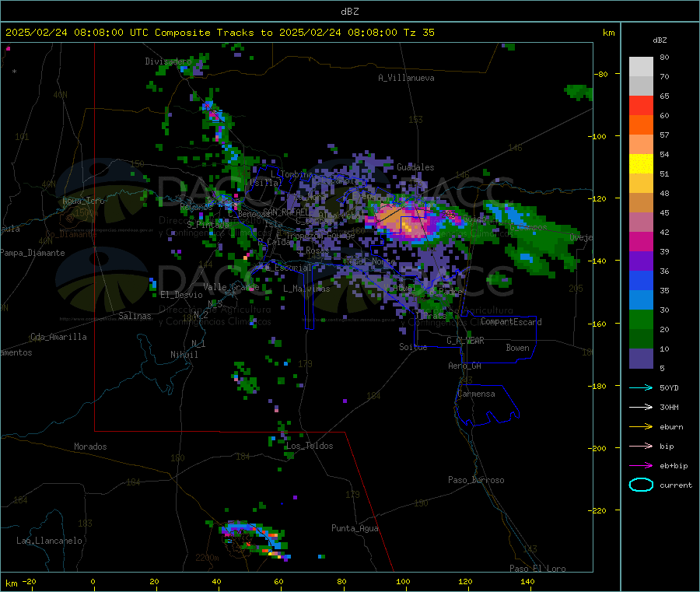
Task: Click the Lag.Llancanelo place label
Action: [49, 541]
